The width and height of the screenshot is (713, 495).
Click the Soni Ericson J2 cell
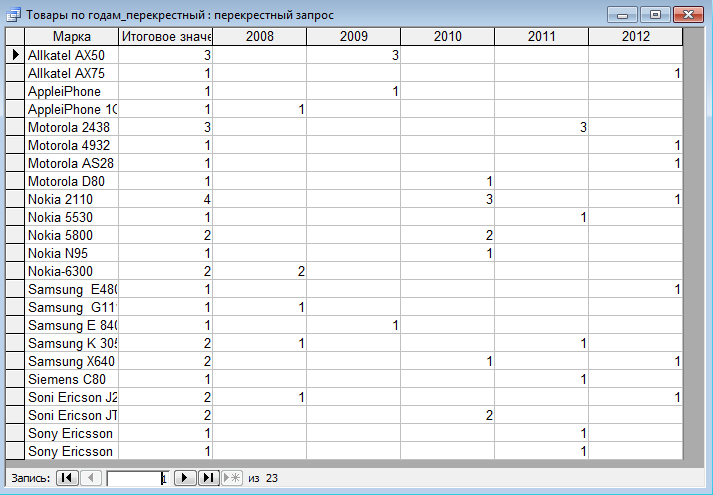coord(71,397)
